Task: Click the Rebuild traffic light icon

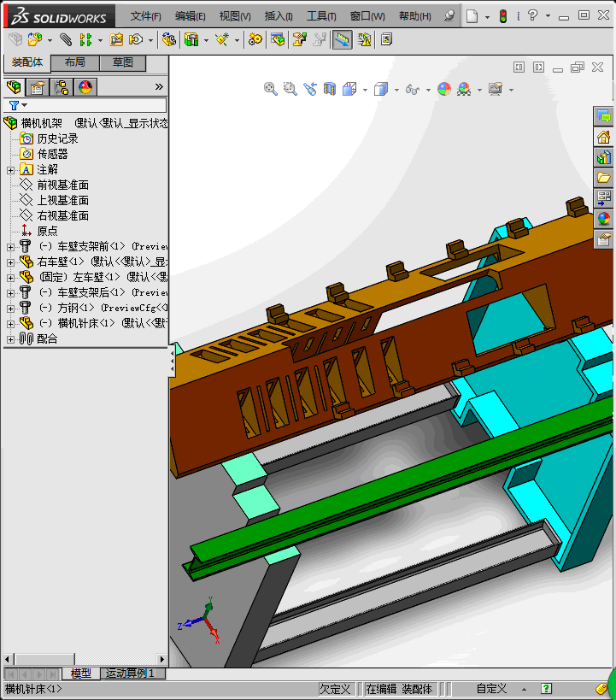Action: 503,16
